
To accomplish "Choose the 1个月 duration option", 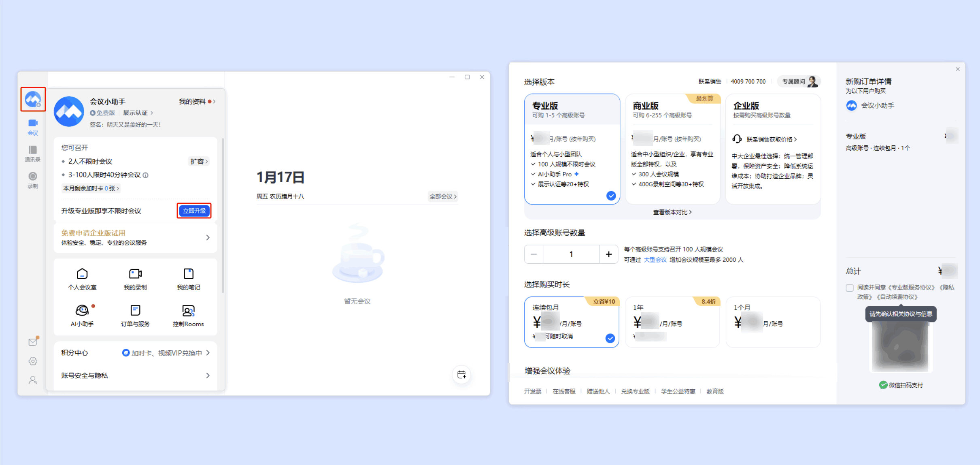I will [773, 322].
